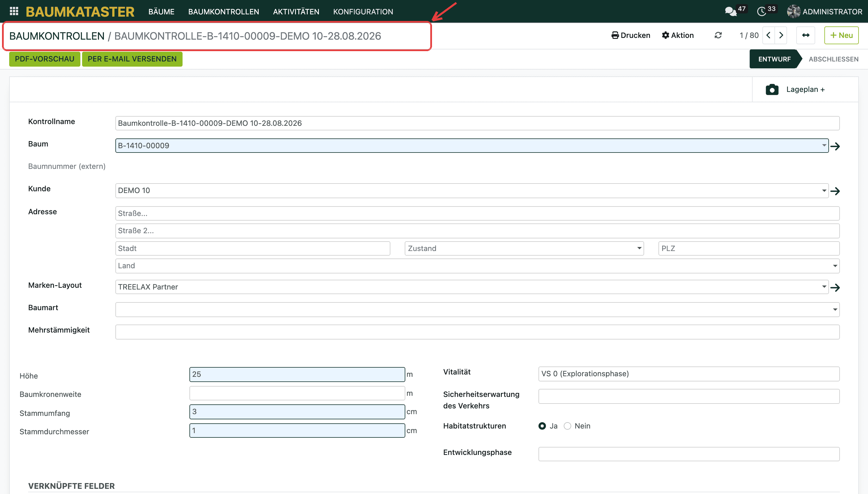
Task: Open the apps grid menu icon
Action: (x=14, y=11)
